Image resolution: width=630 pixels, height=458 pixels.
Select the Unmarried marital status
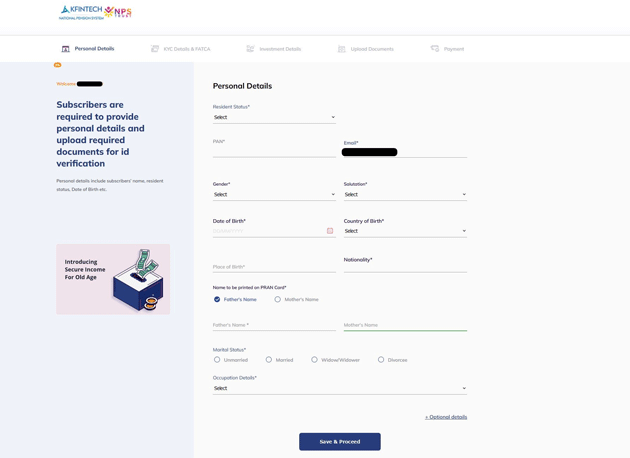coord(217,360)
